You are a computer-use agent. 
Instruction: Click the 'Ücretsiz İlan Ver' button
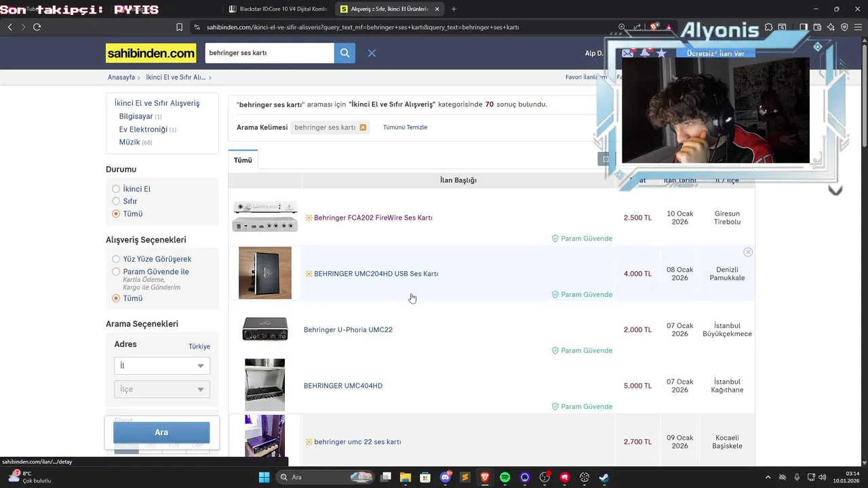pyautogui.click(x=715, y=54)
